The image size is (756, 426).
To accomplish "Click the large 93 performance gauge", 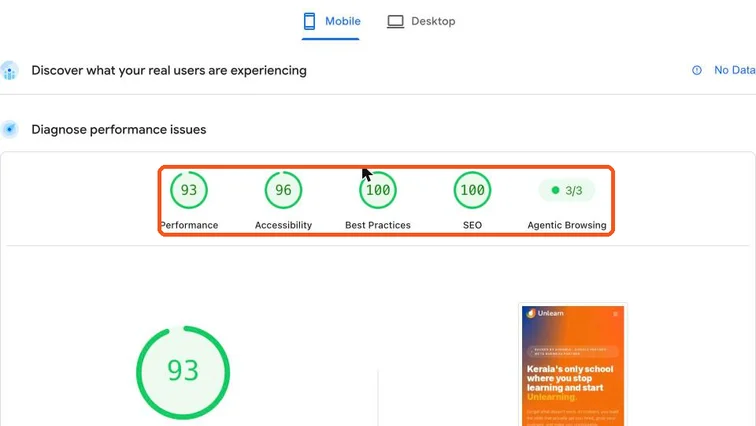I will [183, 373].
